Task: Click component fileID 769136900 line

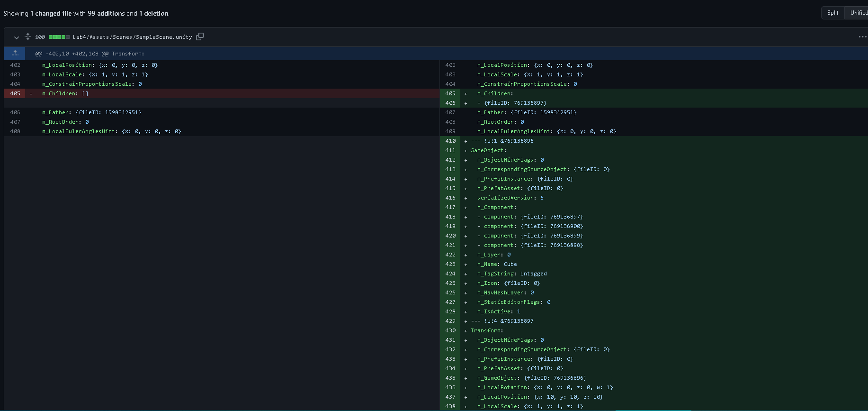Action: click(530, 226)
